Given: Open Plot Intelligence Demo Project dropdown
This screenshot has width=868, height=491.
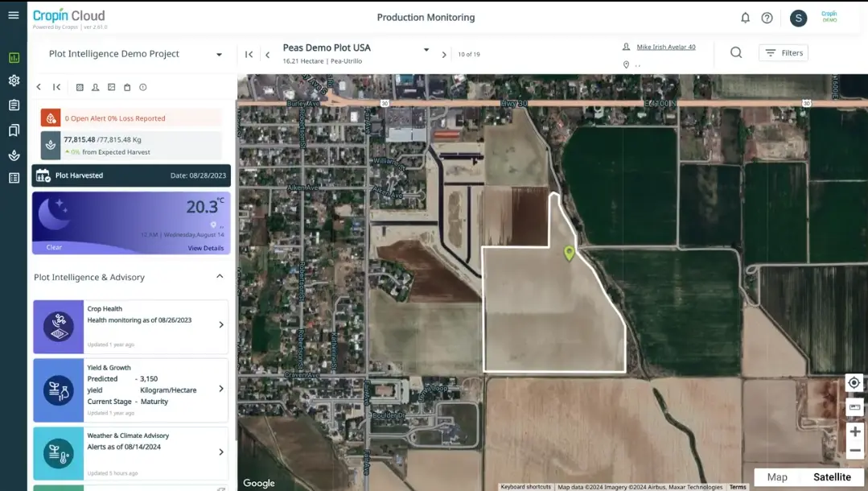Looking at the screenshot, I should click(219, 55).
